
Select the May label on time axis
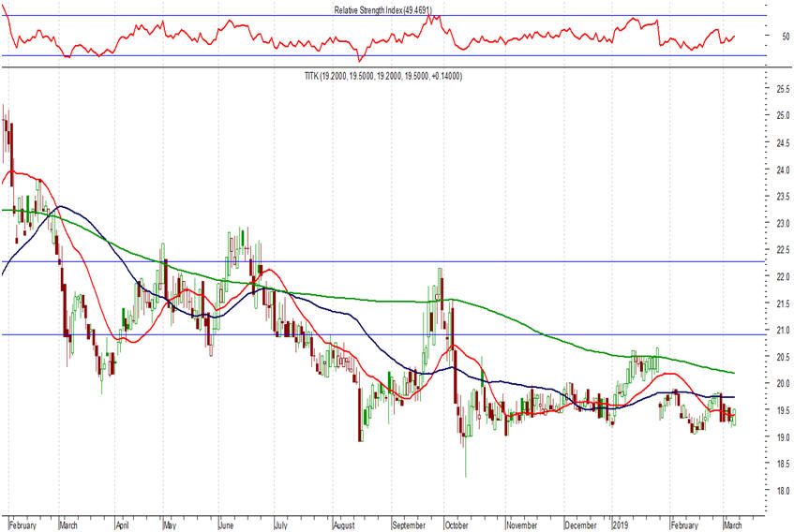point(170,526)
